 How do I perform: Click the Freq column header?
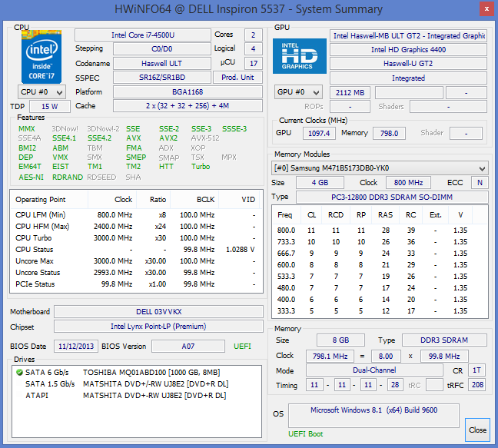click(287, 215)
